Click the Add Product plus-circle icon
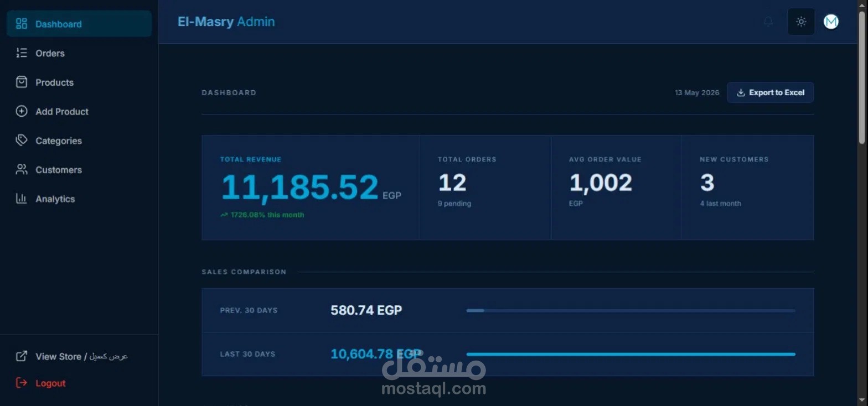868x406 pixels. [22, 111]
